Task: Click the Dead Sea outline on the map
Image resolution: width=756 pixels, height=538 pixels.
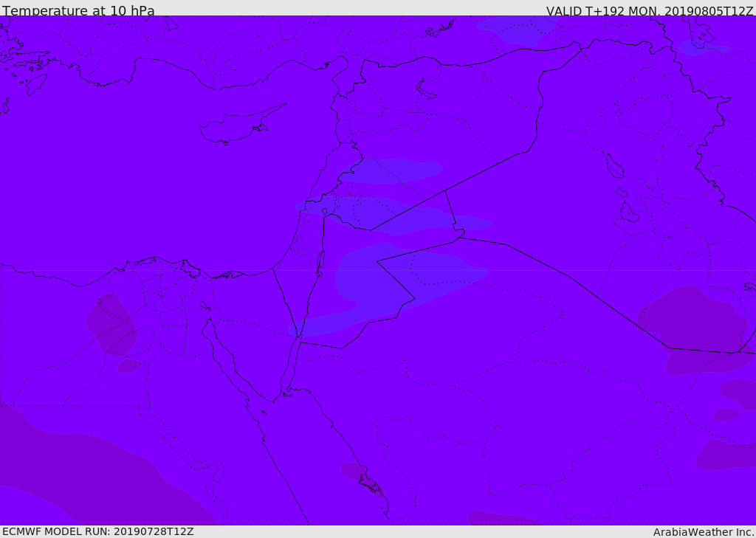Action: coord(320,263)
